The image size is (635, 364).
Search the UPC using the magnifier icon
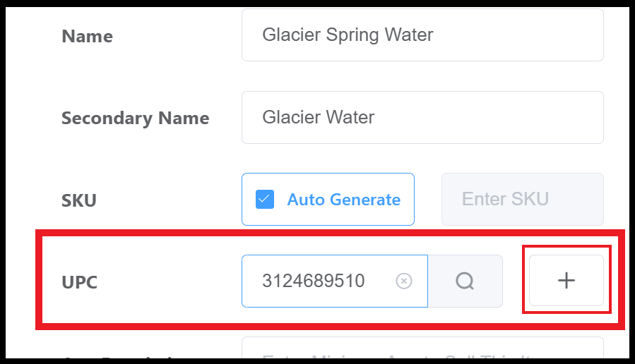click(x=465, y=281)
